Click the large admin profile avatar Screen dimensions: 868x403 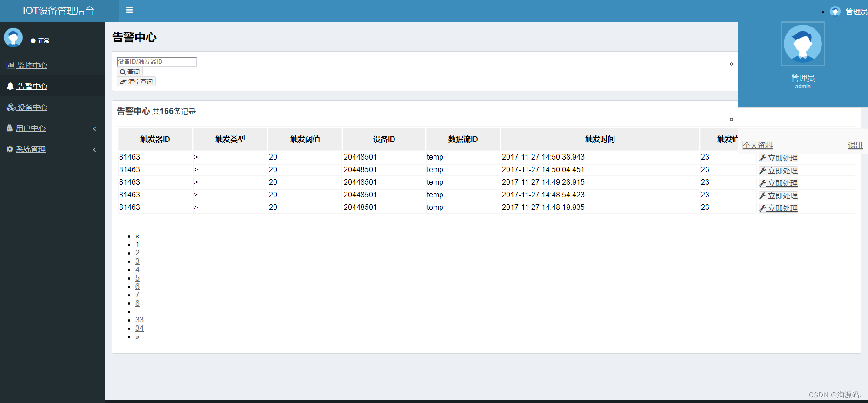coord(803,44)
